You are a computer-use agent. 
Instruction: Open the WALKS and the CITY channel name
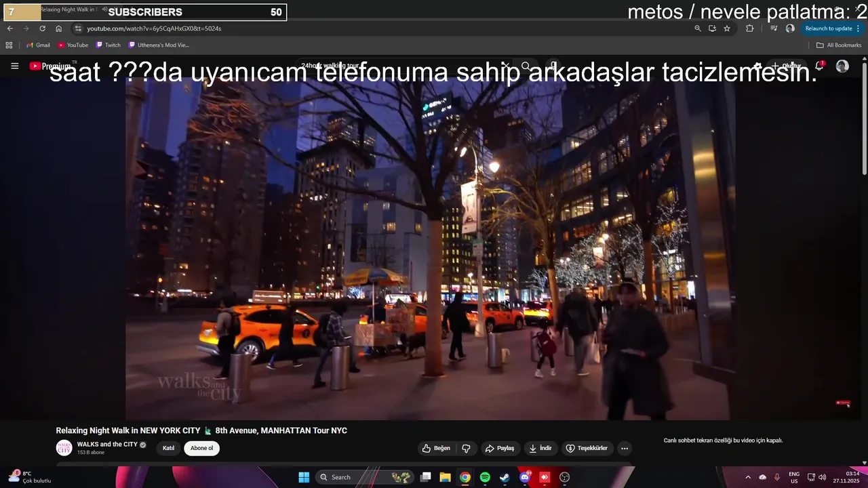click(x=107, y=445)
